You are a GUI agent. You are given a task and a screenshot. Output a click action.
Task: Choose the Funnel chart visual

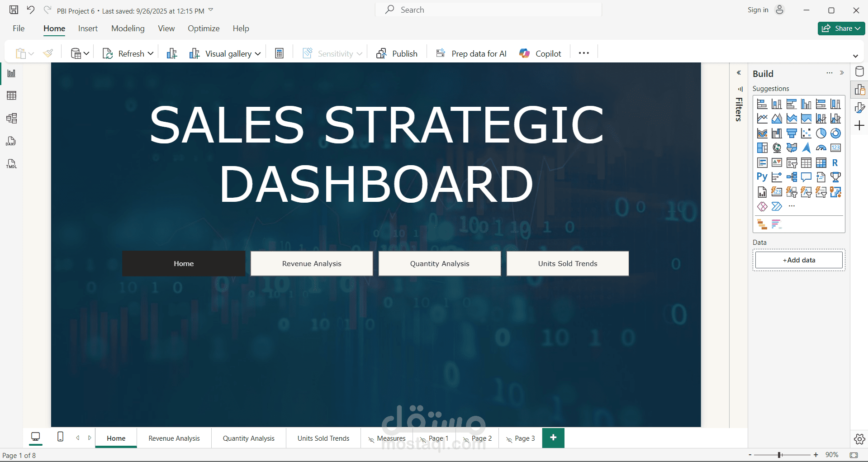tap(792, 133)
